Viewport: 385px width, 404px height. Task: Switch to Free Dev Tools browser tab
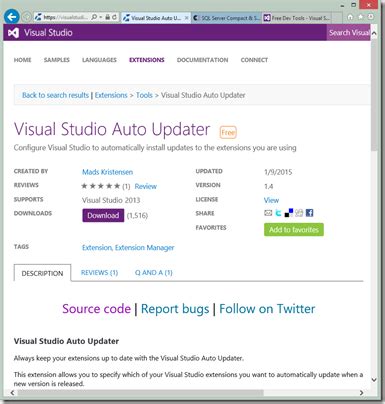click(297, 18)
